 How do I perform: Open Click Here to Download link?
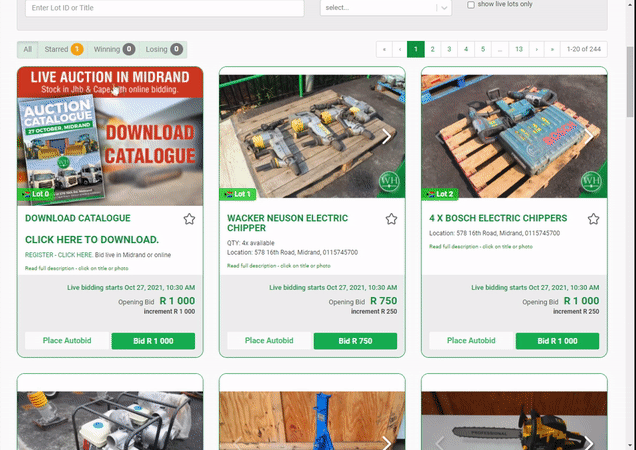(x=92, y=240)
